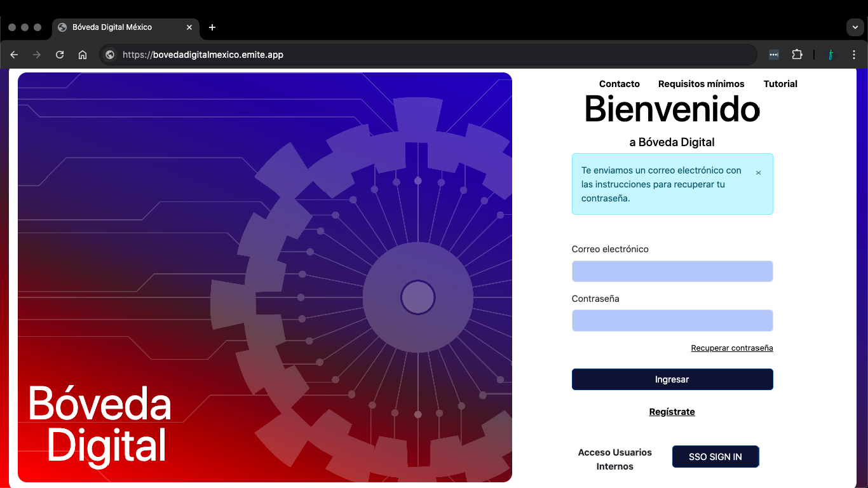This screenshot has width=868, height=488.
Task: Expand the tab search dropdown arrow
Action: coord(855,27)
